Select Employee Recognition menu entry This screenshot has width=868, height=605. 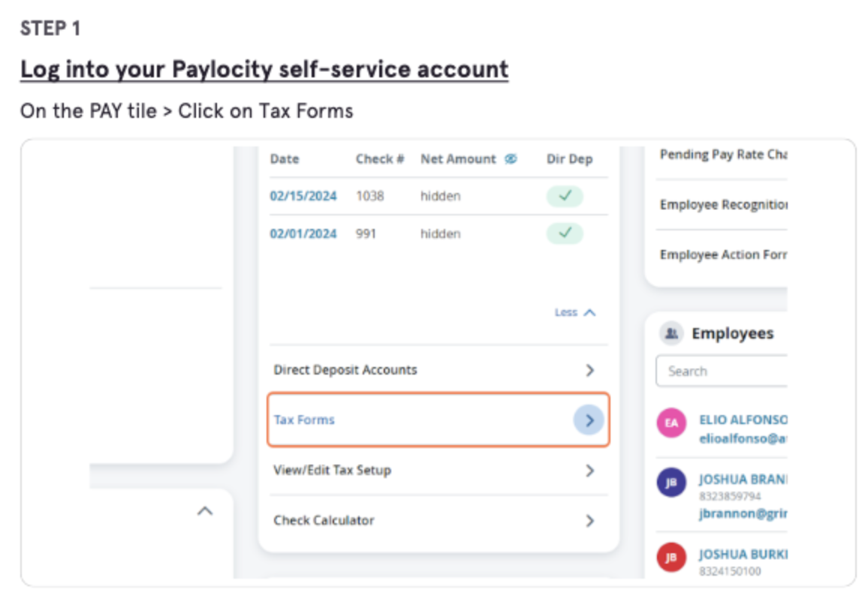tap(724, 205)
